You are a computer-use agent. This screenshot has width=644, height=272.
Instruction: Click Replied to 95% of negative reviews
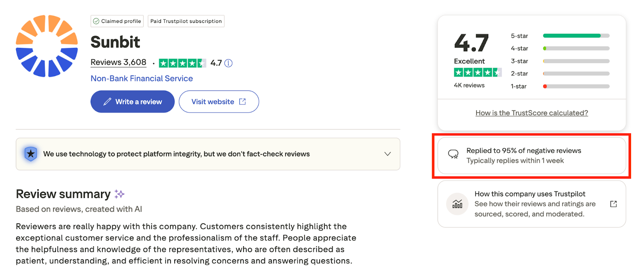pos(524,151)
